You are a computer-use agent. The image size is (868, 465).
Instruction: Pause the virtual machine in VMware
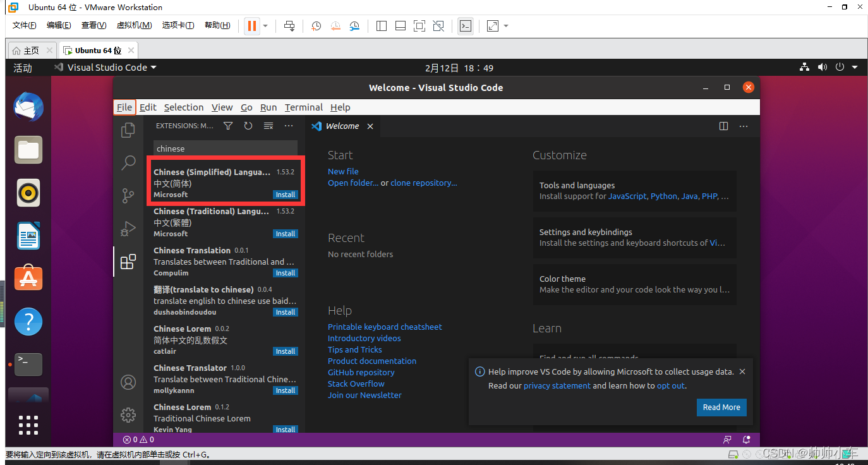tap(252, 26)
